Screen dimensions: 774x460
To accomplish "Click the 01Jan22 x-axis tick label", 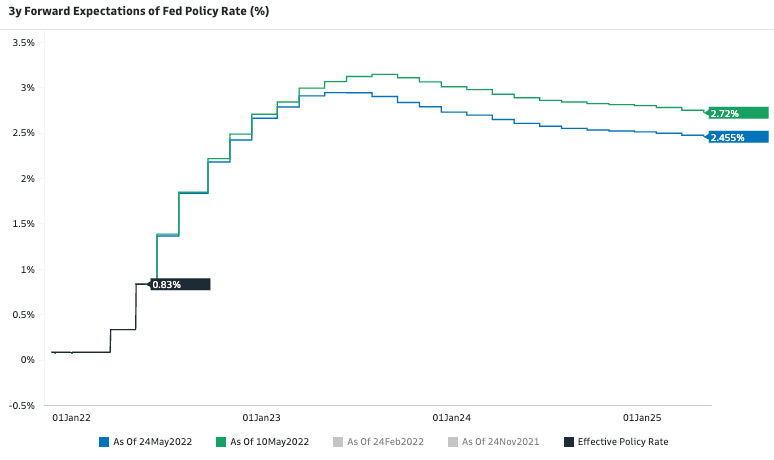I will tap(71, 416).
